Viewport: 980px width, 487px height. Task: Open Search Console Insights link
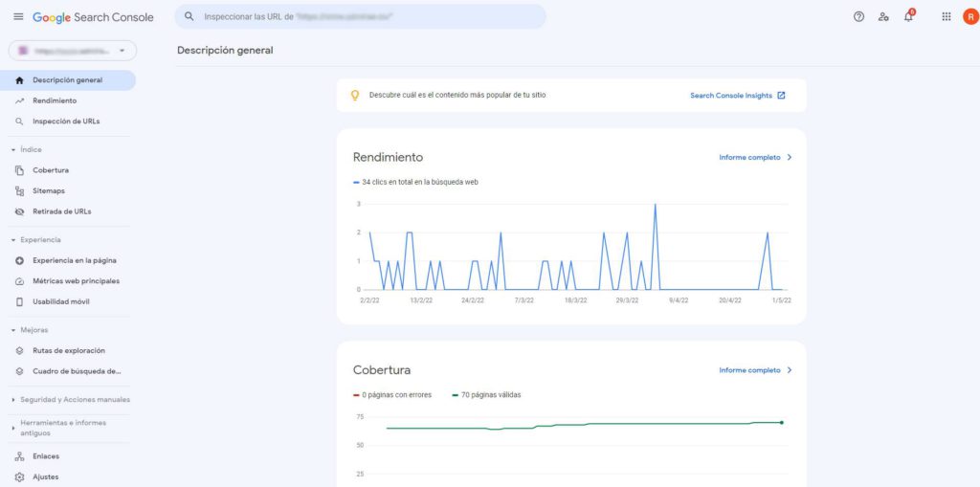[x=737, y=96]
